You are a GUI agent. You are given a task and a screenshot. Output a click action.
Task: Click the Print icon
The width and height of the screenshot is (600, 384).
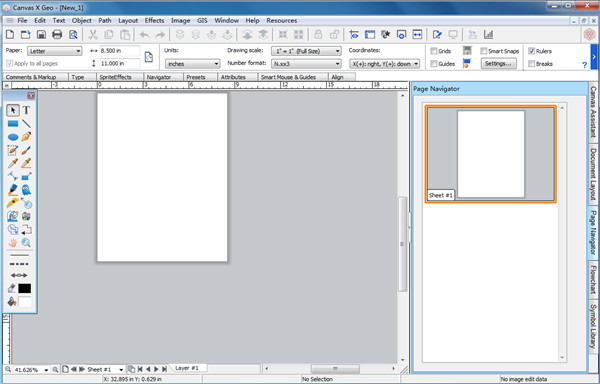coord(57,35)
